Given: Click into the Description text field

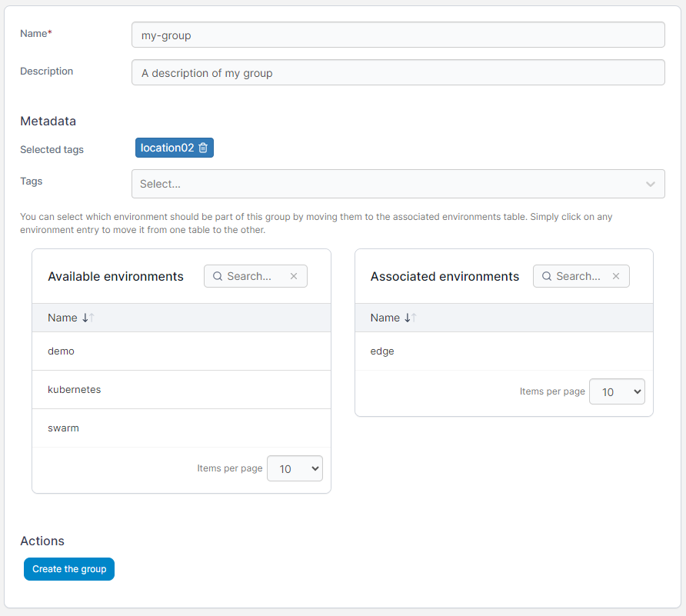Looking at the screenshot, I should pos(398,73).
